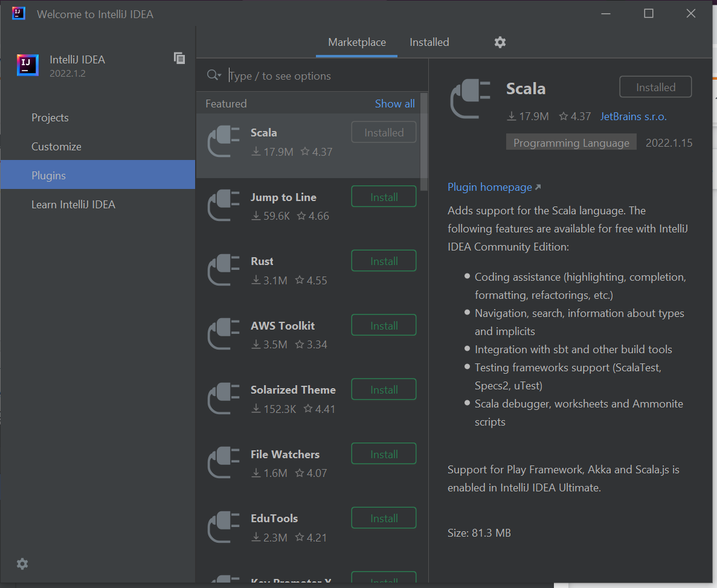717x588 pixels.
Task: Click the IntelliJ icon in the title bar
Action: click(x=18, y=13)
